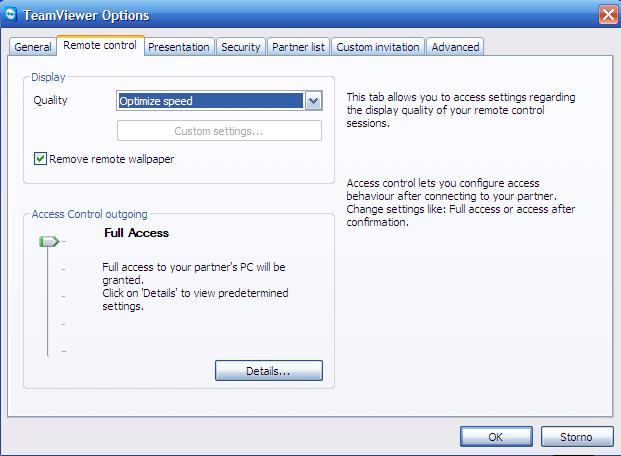Image resolution: width=621 pixels, height=456 pixels.
Task: Click the Display group label
Action: (x=48, y=77)
